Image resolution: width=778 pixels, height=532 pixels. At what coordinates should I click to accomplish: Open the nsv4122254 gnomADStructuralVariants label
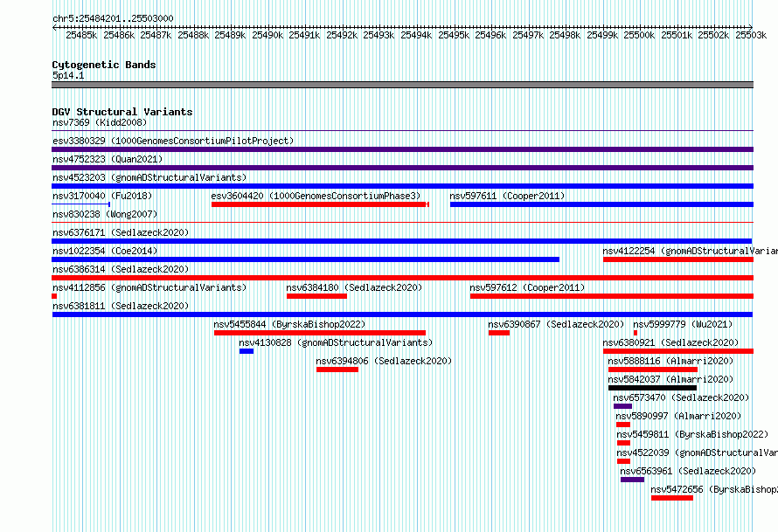(691, 251)
